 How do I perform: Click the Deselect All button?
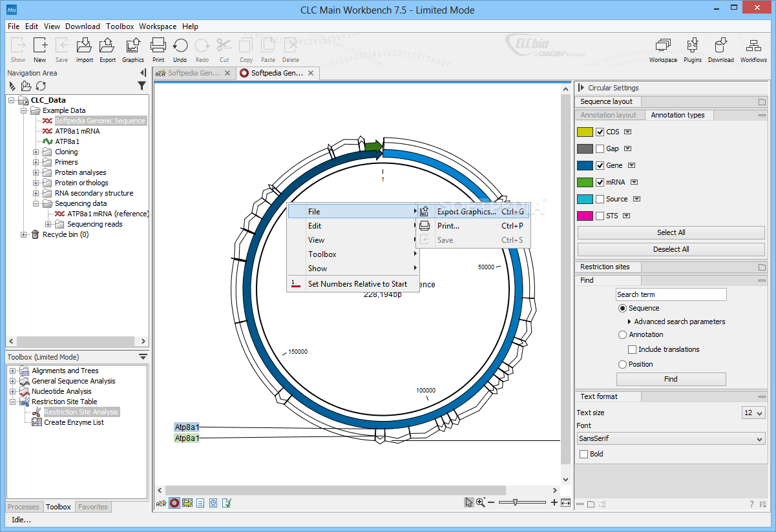pos(671,249)
